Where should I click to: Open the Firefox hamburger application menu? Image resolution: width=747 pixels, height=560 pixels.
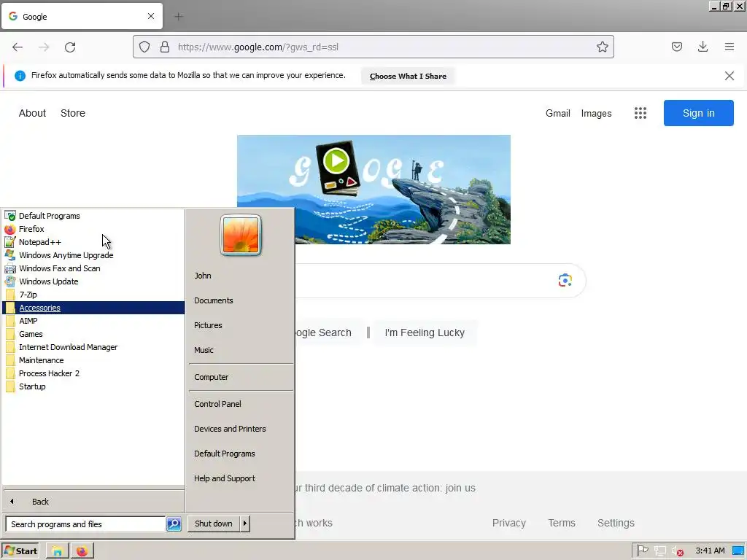pos(729,47)
